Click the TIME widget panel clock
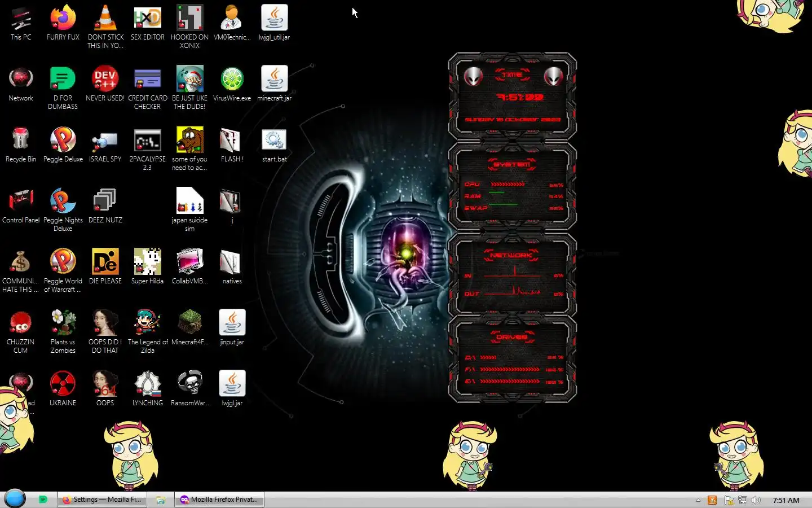 (x=519, y=97)
